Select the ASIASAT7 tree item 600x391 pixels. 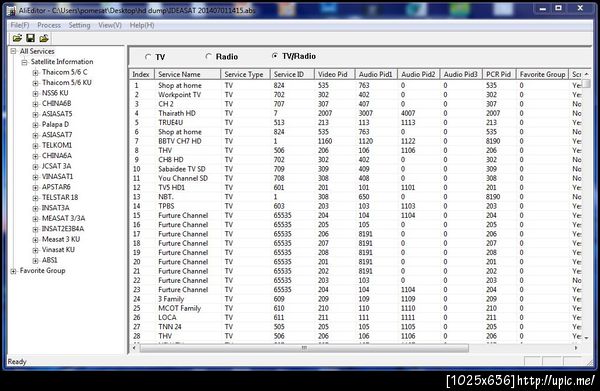(x=57, y=135)
